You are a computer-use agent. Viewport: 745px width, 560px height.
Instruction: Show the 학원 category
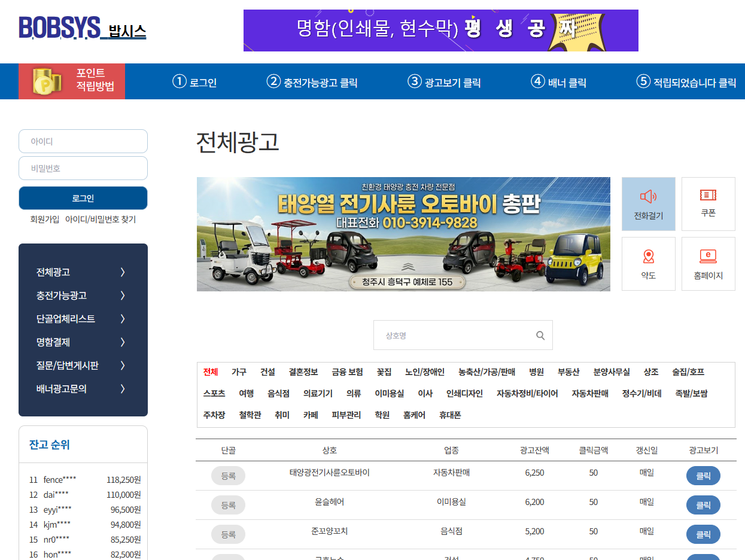coord(382,415)
